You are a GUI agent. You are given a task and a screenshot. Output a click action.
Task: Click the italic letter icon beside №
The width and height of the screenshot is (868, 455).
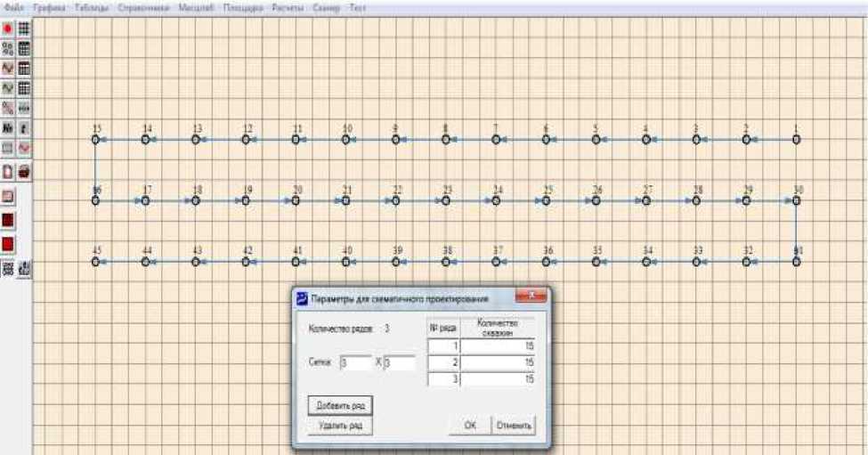pos(24,128)
